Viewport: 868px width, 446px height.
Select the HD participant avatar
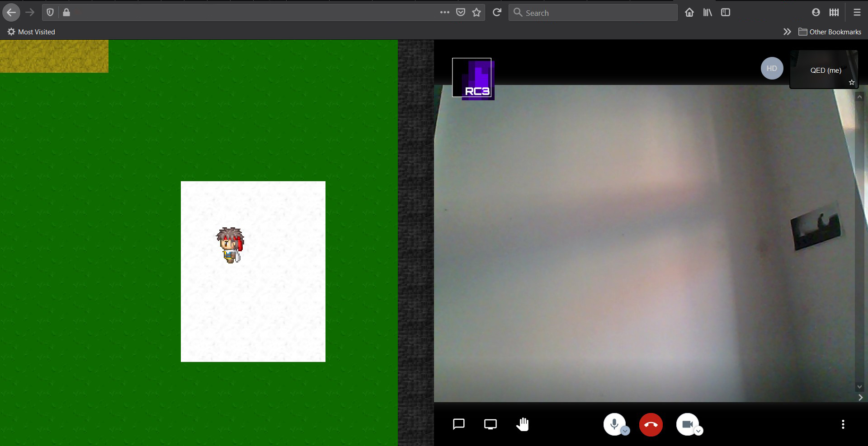pos(772,69)
